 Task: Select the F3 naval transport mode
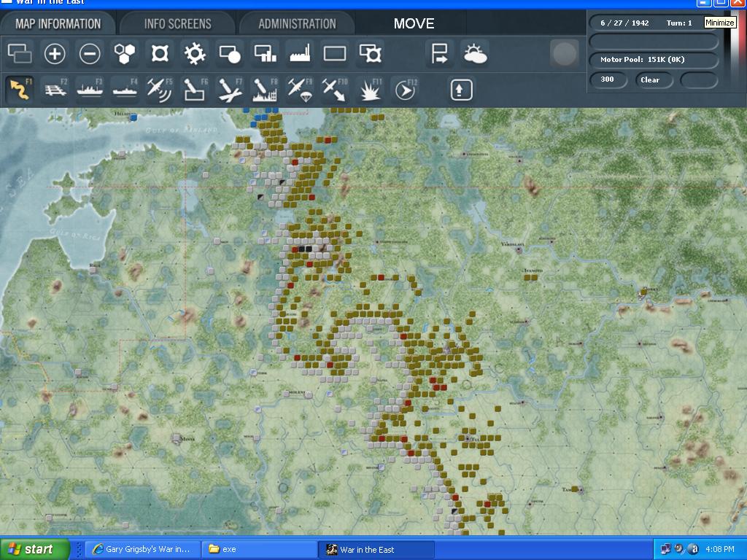tap(90, 90)
